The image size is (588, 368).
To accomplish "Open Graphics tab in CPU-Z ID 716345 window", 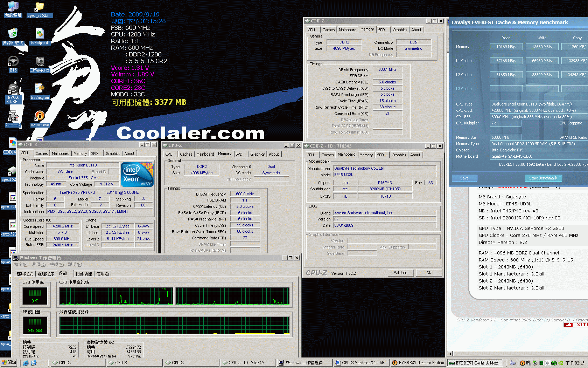I will coord(399,155).
